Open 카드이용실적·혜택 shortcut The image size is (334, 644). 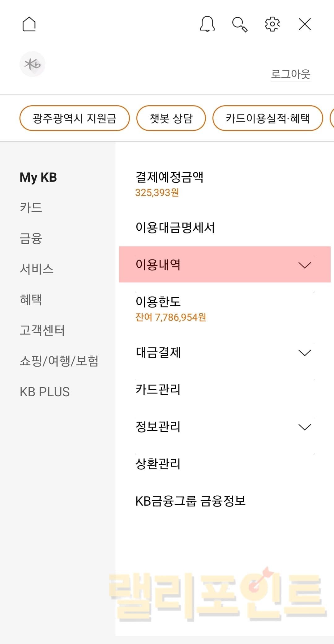(x=268, y=118)
